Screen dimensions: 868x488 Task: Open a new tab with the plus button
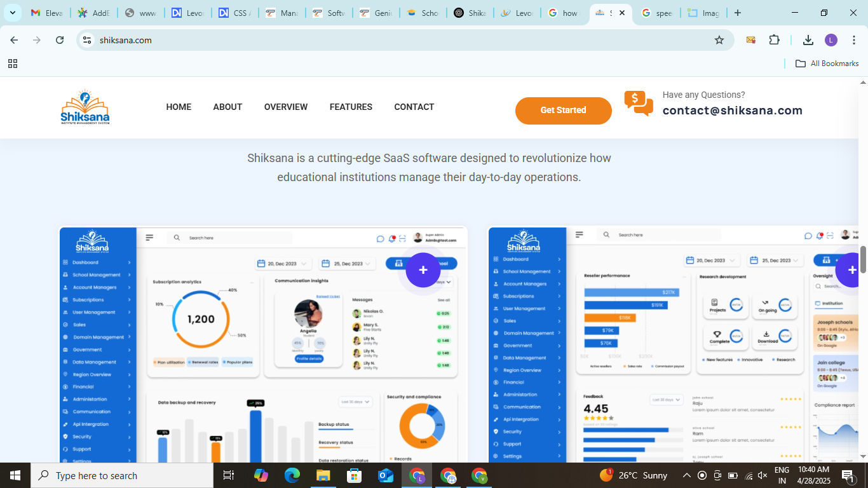point(737,13)
